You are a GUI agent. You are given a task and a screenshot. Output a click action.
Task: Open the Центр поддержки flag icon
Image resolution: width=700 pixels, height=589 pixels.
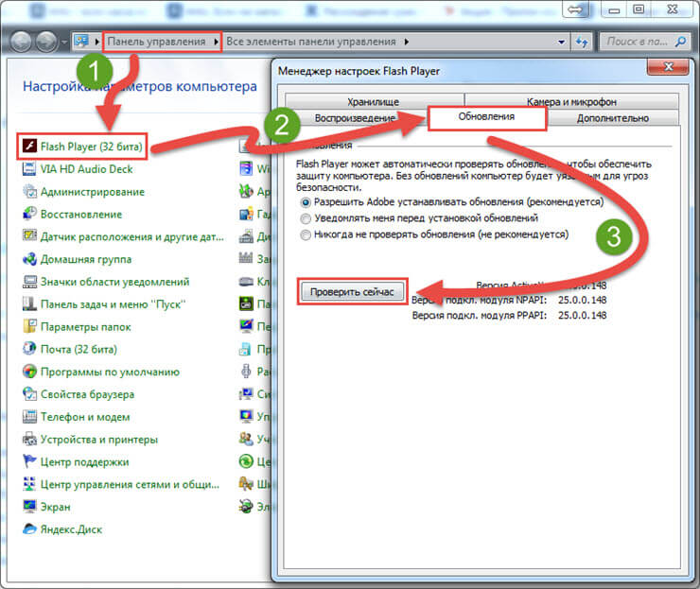30,461
